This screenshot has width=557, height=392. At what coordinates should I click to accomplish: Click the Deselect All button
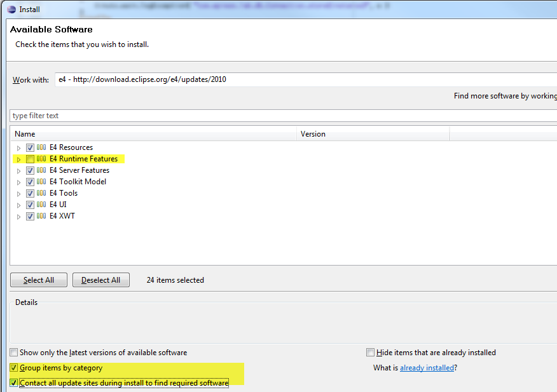(x=101, y=280)
